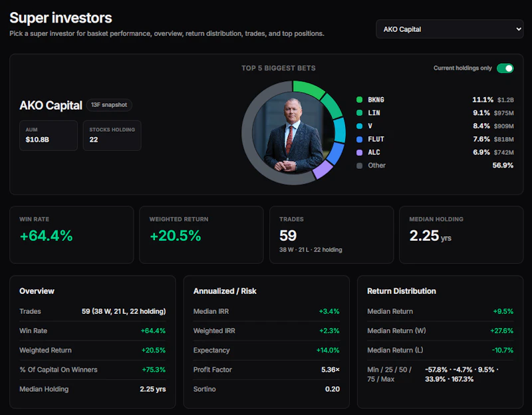Screen dimensions: 532x415
Task: Click the Profit Factor 5.36× value
Action: point(330,370)
